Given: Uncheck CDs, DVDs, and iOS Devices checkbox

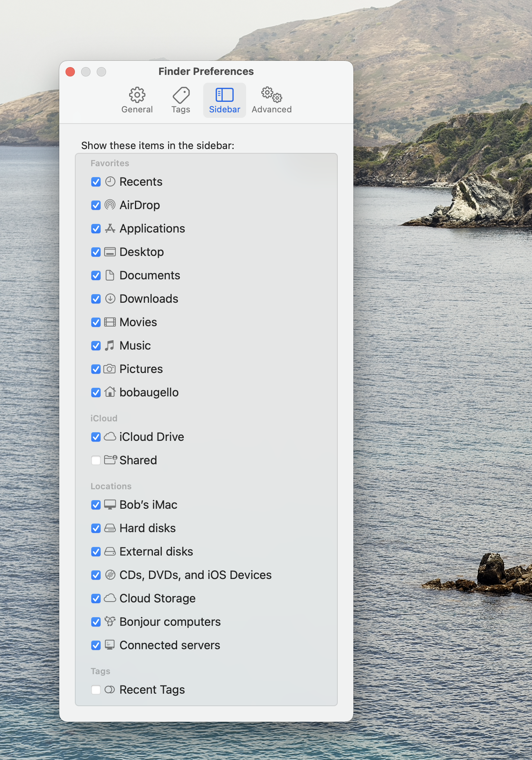Looking at the screenshot, I should 96,575.
